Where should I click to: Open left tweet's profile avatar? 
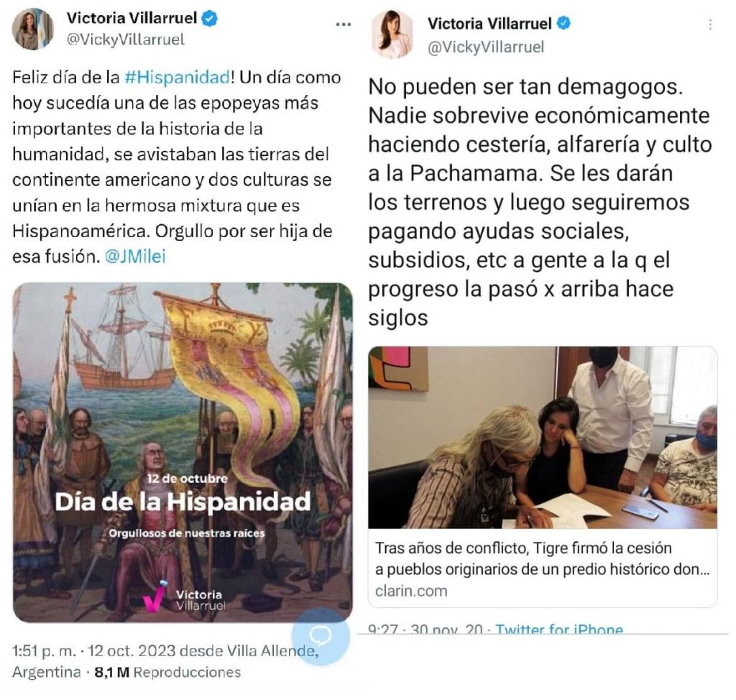pyautogui.click(x=32, y=29)
